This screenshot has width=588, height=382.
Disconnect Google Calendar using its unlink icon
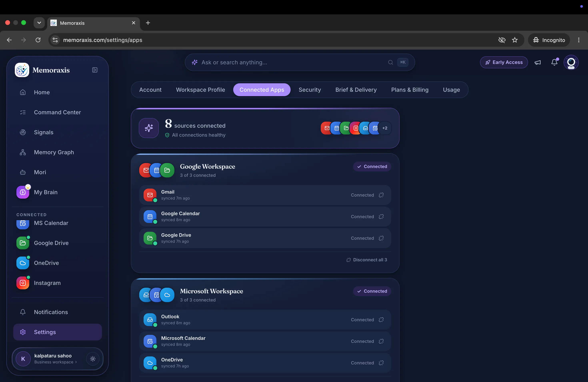click(x=381, y=217)
